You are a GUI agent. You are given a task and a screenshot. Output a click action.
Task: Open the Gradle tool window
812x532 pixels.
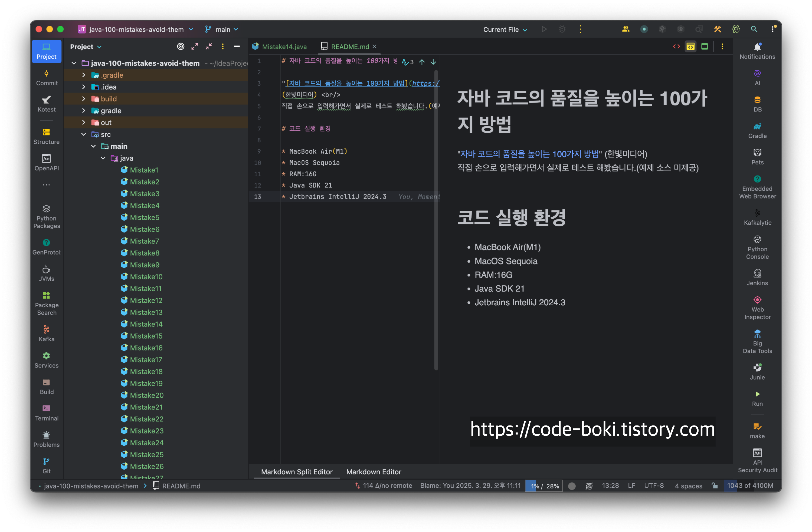click(x=757, y=131)
